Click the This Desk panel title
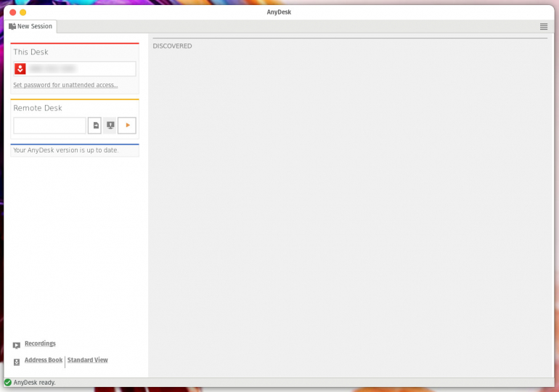 pos(30,52)
